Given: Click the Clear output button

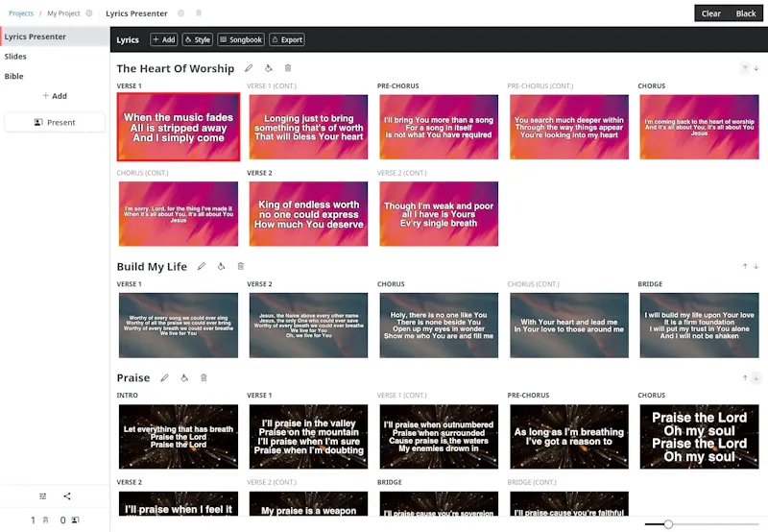Looking at the screenshot, I should 710,13.
